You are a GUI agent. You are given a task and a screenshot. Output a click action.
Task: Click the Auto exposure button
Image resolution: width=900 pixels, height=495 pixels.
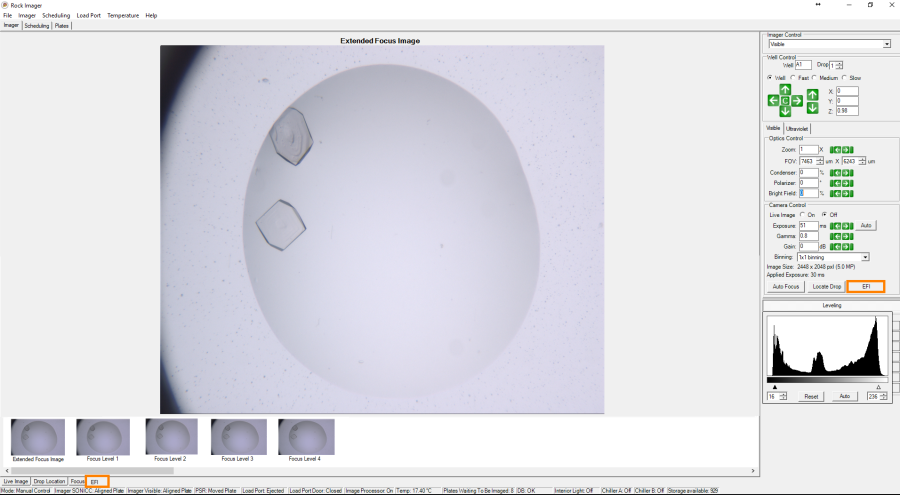[866, 226]
